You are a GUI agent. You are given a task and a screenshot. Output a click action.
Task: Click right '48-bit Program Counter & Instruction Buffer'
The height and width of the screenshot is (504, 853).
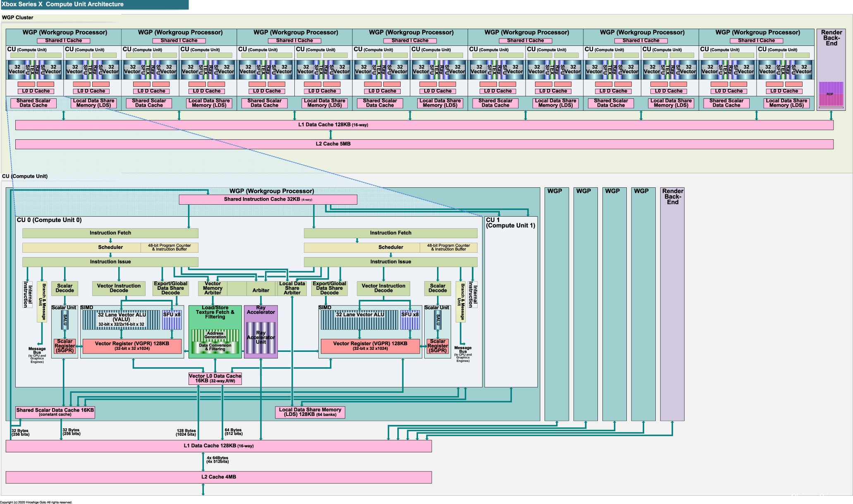[449, 247]
